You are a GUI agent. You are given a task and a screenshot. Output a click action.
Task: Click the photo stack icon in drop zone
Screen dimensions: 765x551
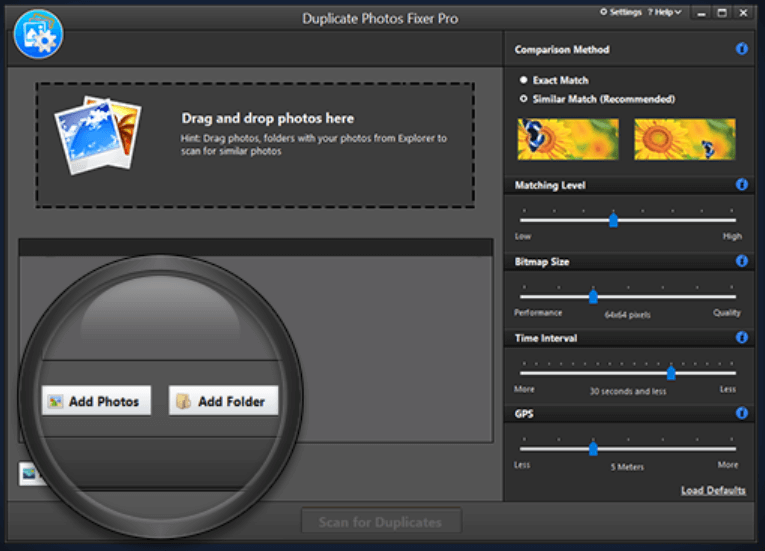pyautogui.click(x=97, y=135)
